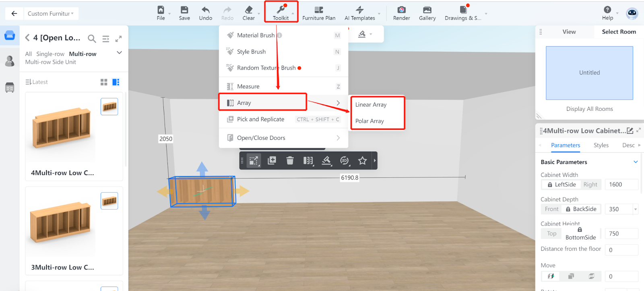The height and width of the screenshot is (291, 644).
Task: Switch to the Styles tab
Action: (601, 145)
